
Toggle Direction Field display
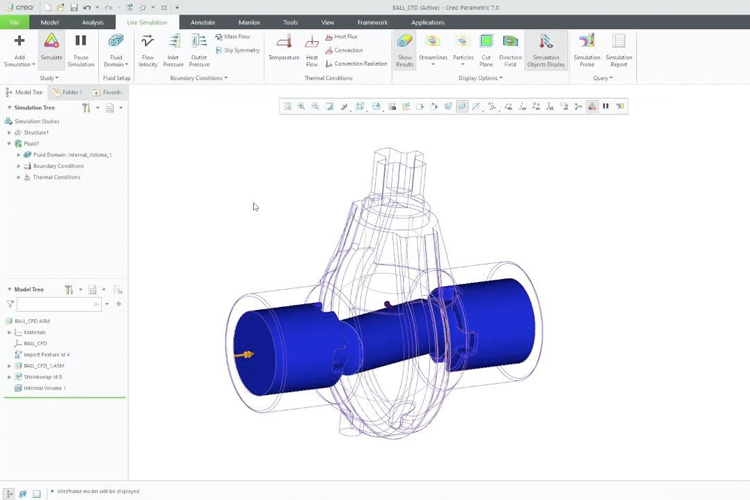click(510, 47)
